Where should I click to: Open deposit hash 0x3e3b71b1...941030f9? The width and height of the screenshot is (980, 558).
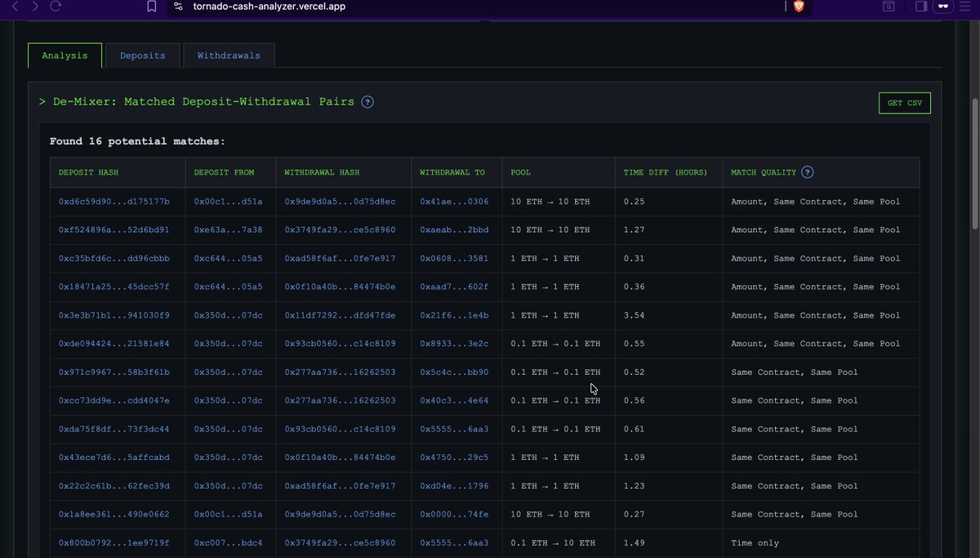pos(114,315)
